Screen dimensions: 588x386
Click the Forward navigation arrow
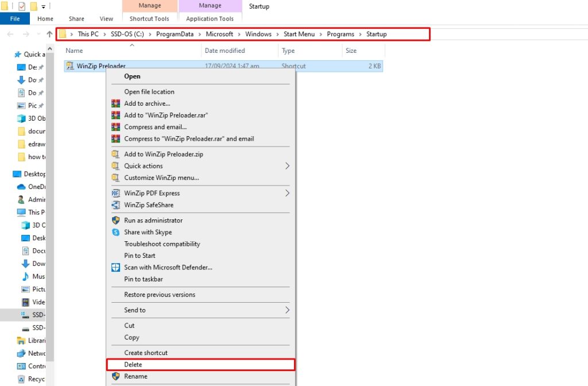click(26, 34)
